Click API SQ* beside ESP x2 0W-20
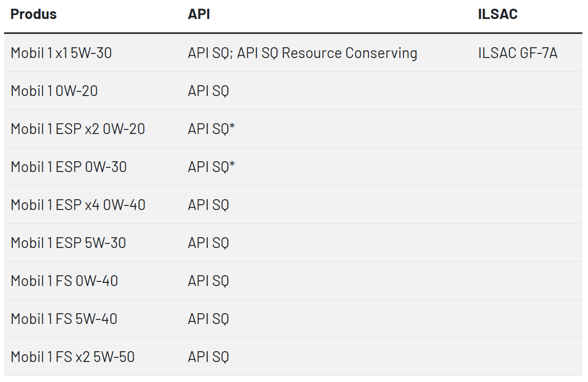 [211, 129]
